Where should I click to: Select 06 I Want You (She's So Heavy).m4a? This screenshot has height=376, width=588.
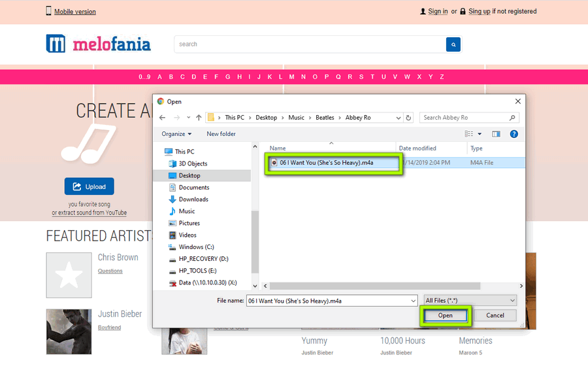click(x=326, y=162)
